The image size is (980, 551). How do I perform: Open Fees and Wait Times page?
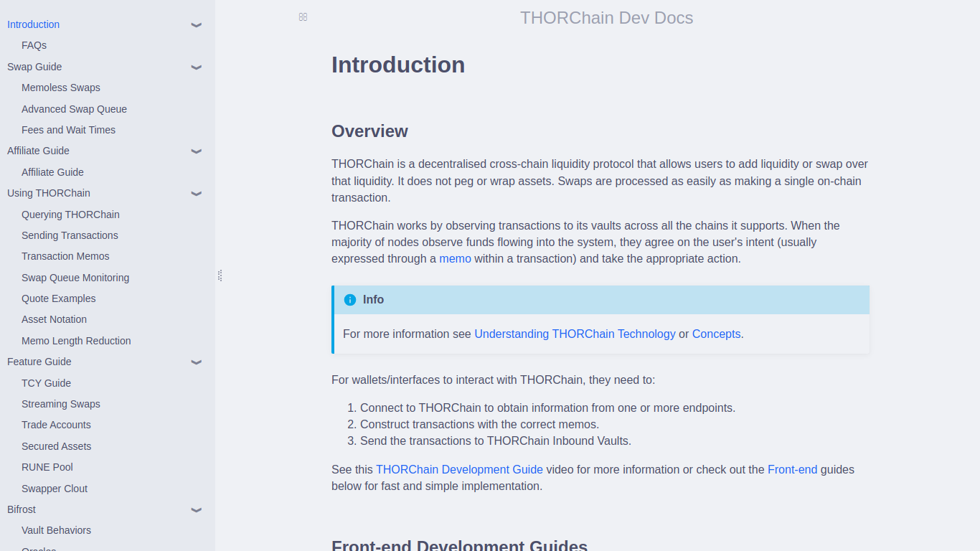tap(68, 130)
